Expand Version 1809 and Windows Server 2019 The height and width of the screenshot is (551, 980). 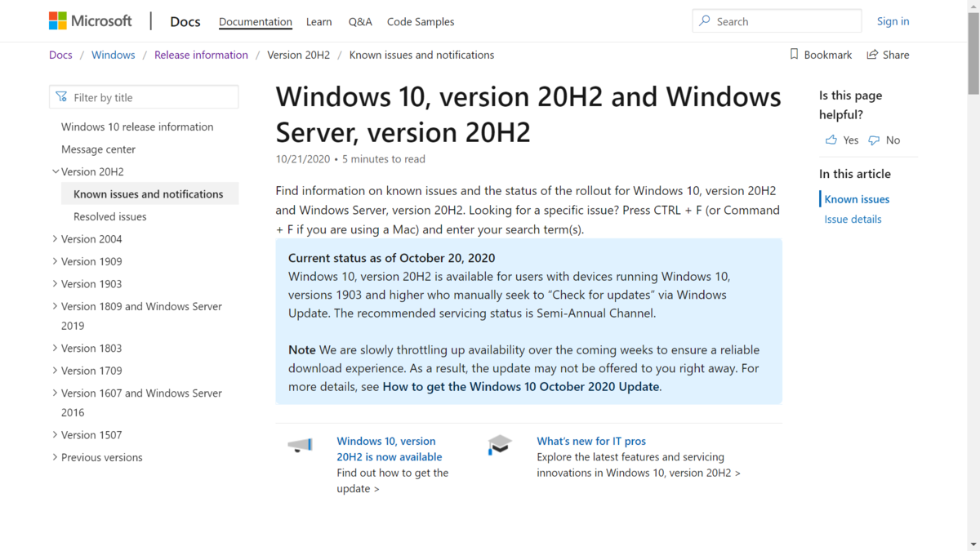point(56,306)
